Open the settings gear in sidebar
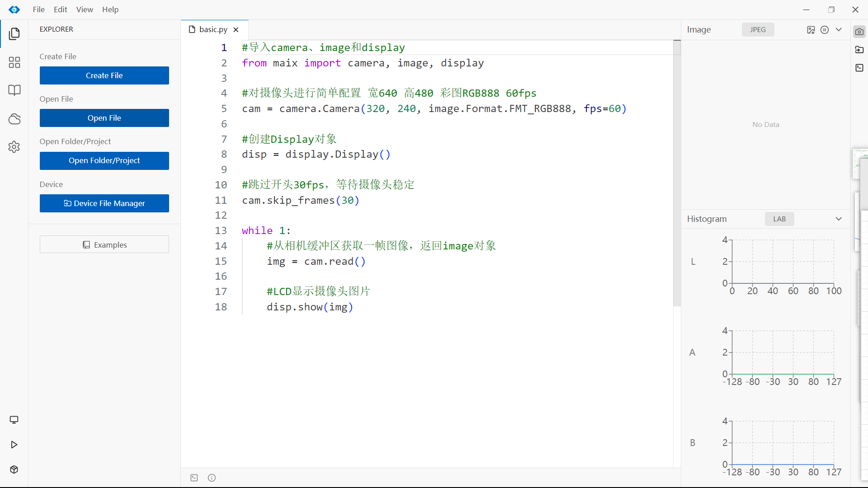The width and height of the screenshot is (868, 488). (14, 147)
